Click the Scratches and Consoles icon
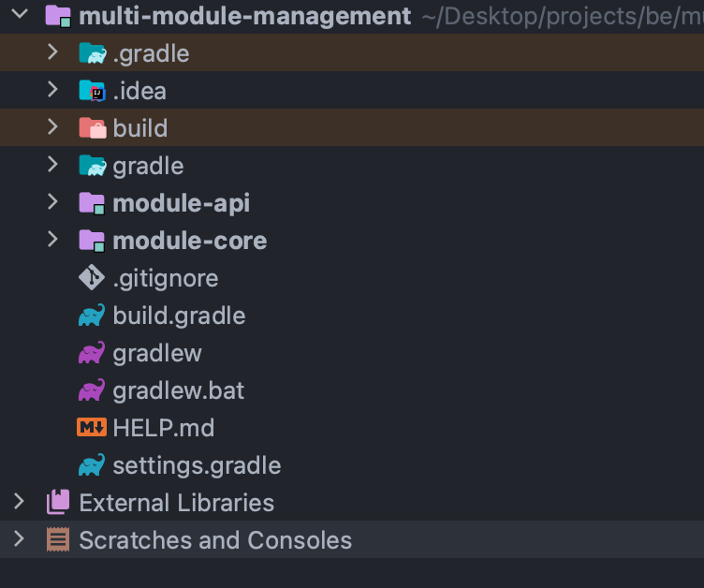 [x=58, y=539]
